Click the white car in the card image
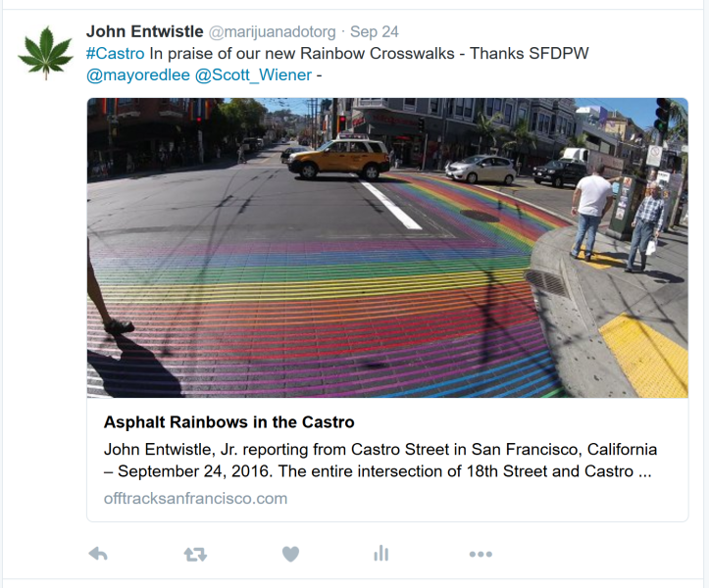The height and width of the screenshot is (588, 709). pyautogui.click(x=481, y=170)
